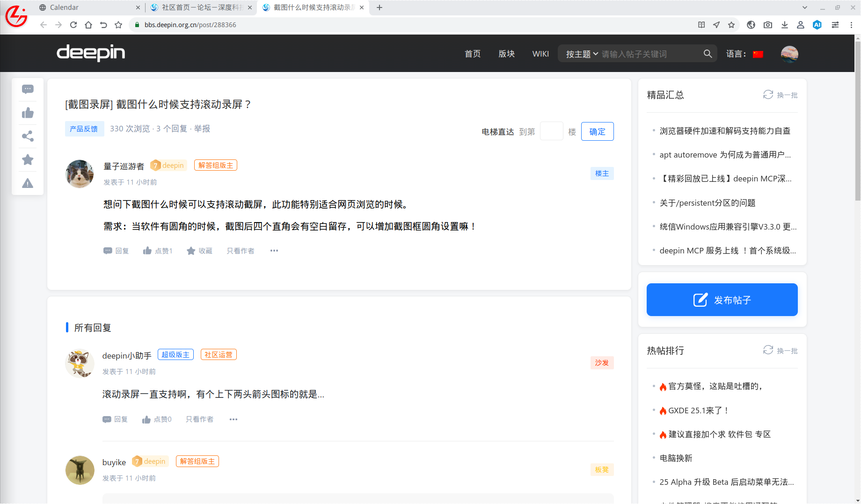The height and width of the screenshot is (504, 861).
Task: Switch to the 社区首页 forum tab
Action: click(201, 7)
